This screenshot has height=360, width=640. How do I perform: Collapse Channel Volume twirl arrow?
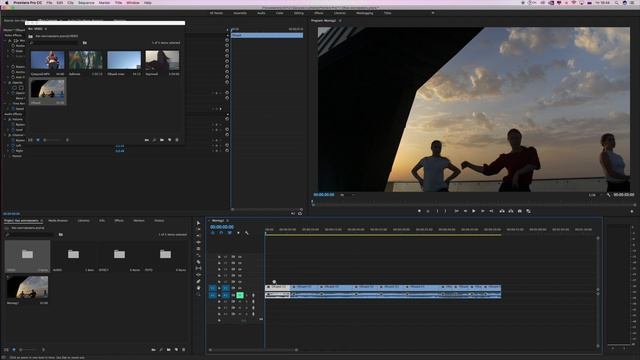(6, 135)
